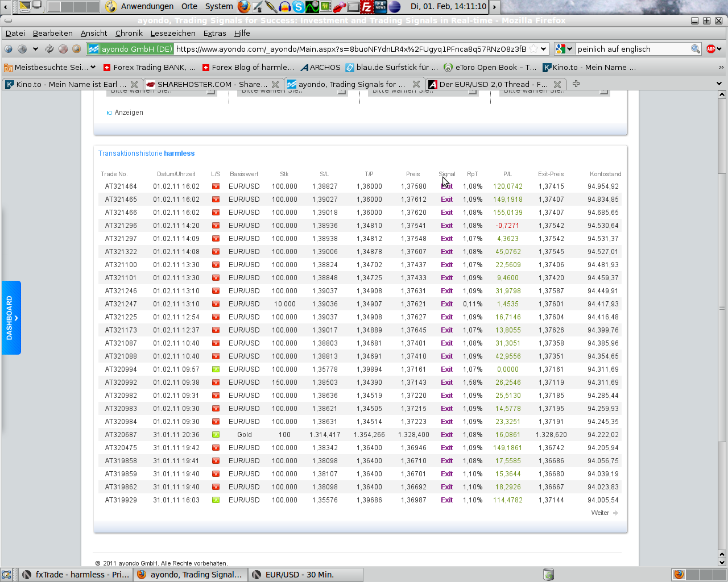Open the DASHBOARD side tab
The width and height of the screenshot is (728, 582).
[11, 318]
